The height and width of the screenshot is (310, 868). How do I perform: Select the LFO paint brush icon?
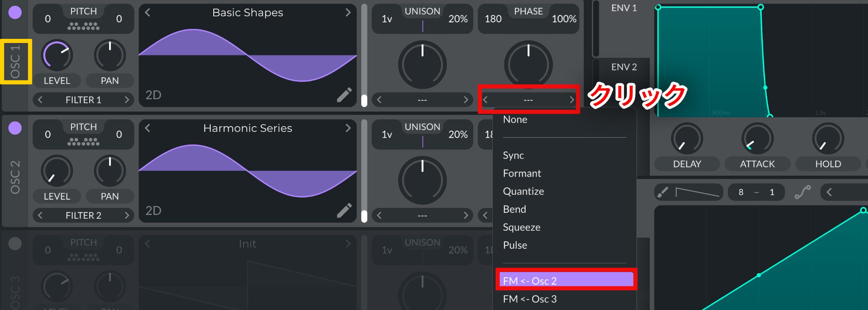(663, 192)
